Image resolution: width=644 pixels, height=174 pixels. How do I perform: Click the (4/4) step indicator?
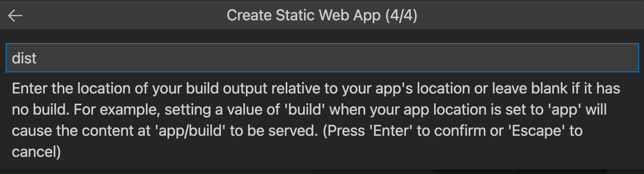tap(401, 15)
